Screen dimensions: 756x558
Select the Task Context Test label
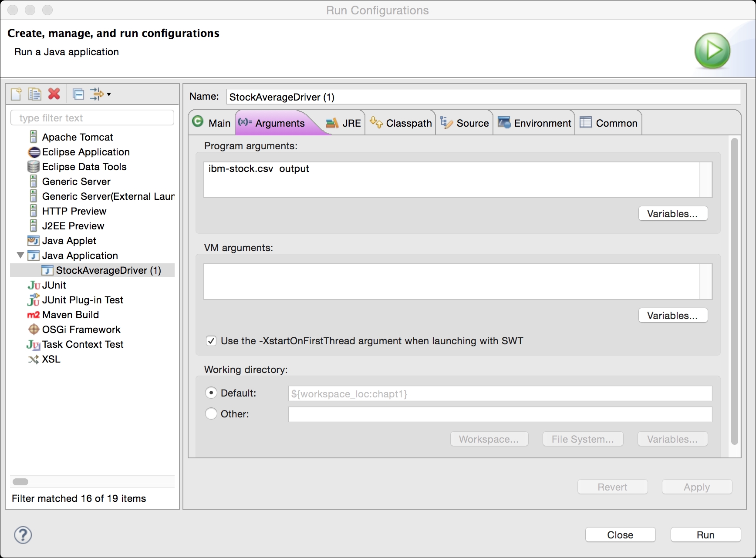[83, 344]
